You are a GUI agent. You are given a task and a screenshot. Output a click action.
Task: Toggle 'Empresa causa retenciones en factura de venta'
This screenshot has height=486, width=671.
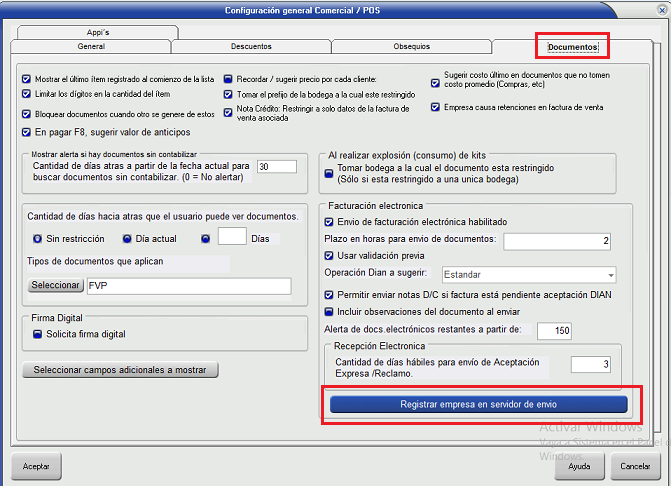[435, 107]
